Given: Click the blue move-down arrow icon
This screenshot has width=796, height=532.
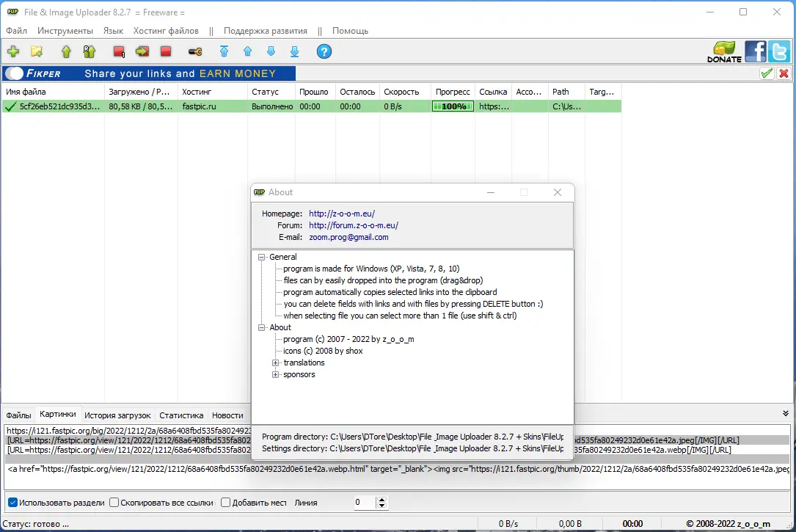Looking at the screenshot, I should [x=271, y=51].
